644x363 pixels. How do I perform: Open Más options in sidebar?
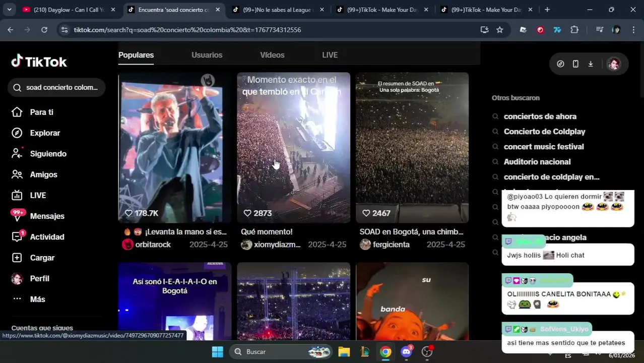point(37,299)
